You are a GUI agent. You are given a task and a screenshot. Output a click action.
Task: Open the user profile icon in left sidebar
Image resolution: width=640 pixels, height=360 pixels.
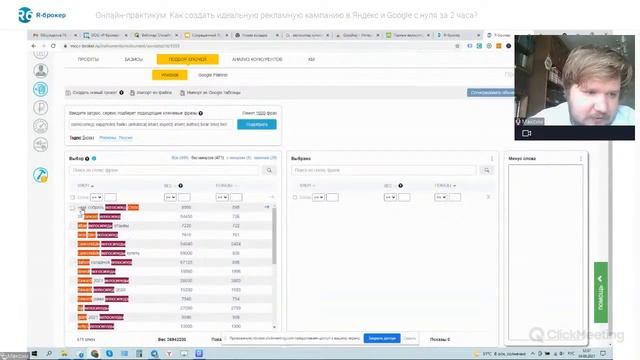[x=40, y=71]
